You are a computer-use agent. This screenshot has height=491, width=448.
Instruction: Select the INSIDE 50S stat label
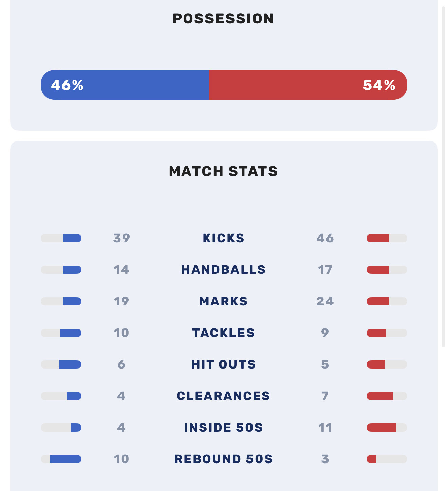pos(223,428)
